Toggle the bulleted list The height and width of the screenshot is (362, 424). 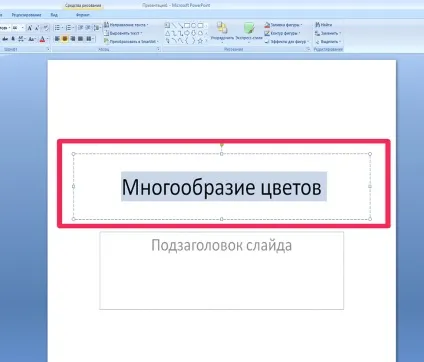[x=57, y=28]
